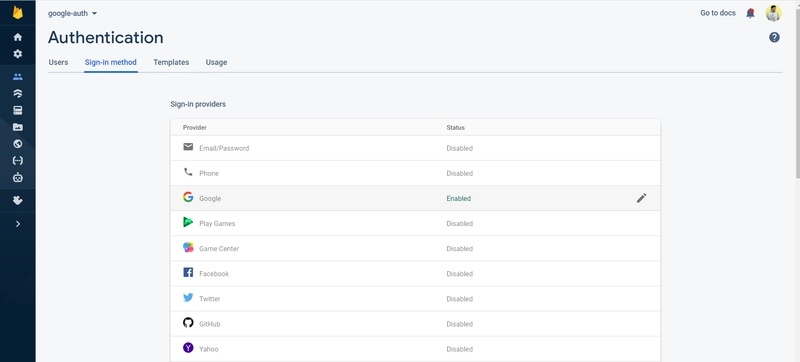Image resolution: width=800 pixels, height=362 pixels.
Task: Click Disabled status for Email/Password
Action: (460, 148)
